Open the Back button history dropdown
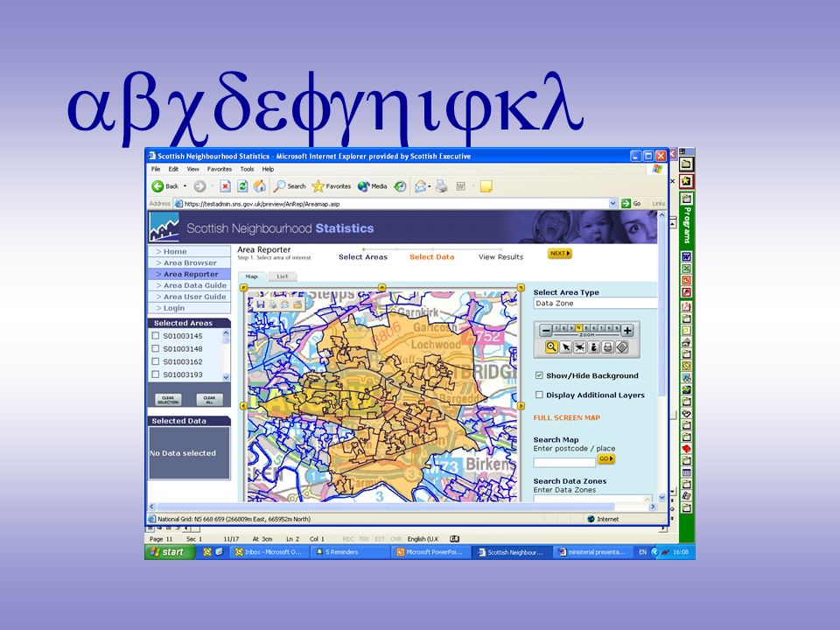 (185, 186)
